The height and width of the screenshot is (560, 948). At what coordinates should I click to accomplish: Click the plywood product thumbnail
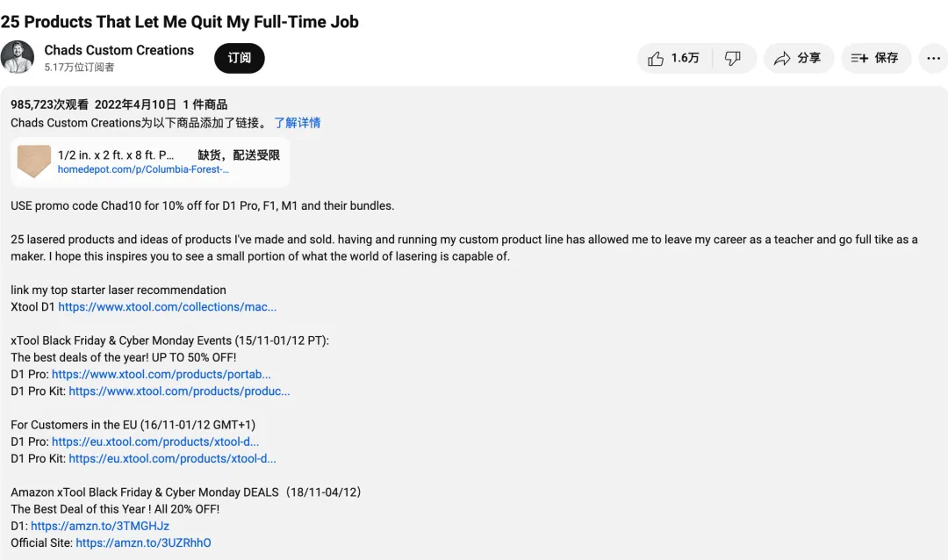pyautogui.click(x=34, y=162)
